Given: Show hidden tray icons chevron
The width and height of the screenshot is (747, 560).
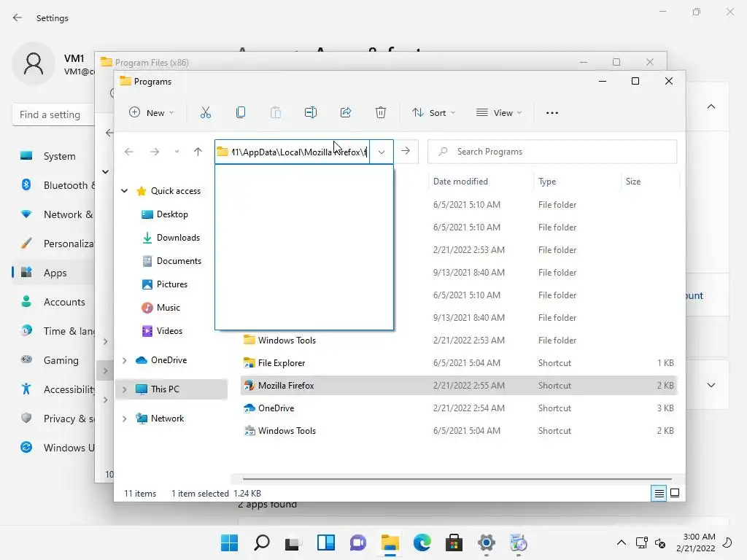Looking at the screenshot, I should (622, 542).
